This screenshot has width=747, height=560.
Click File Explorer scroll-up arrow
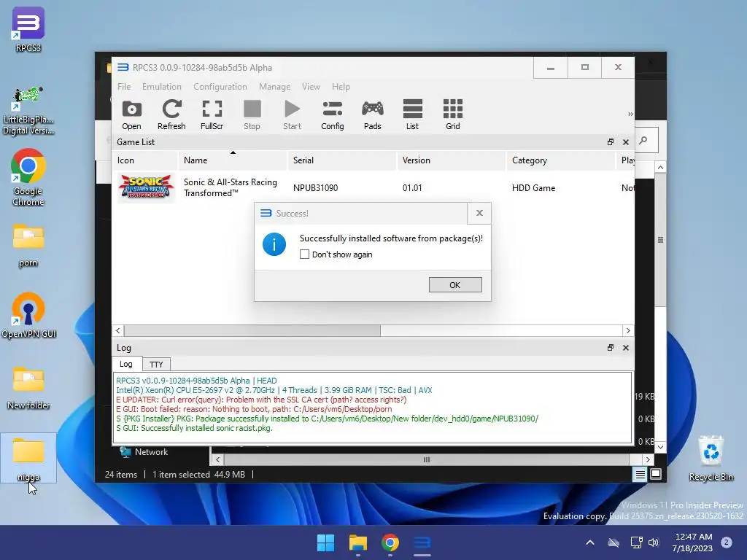pyautogui.click(x=660, y=167)
